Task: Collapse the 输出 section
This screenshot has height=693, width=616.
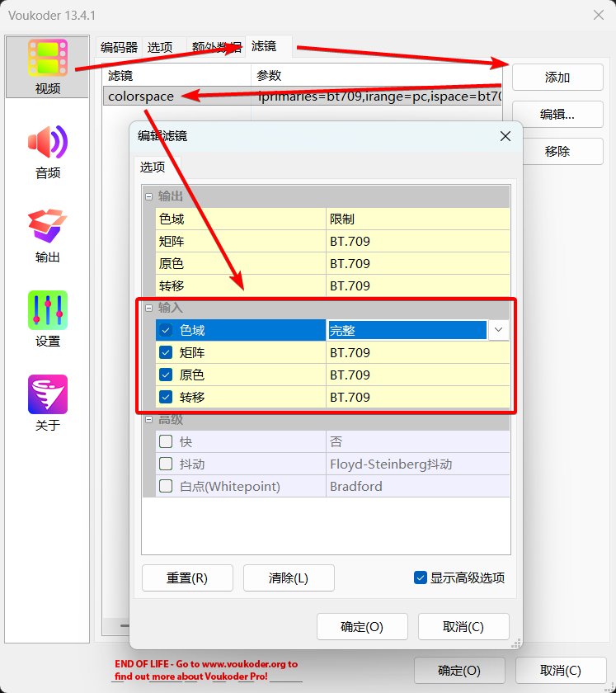Action: [149, 196]
